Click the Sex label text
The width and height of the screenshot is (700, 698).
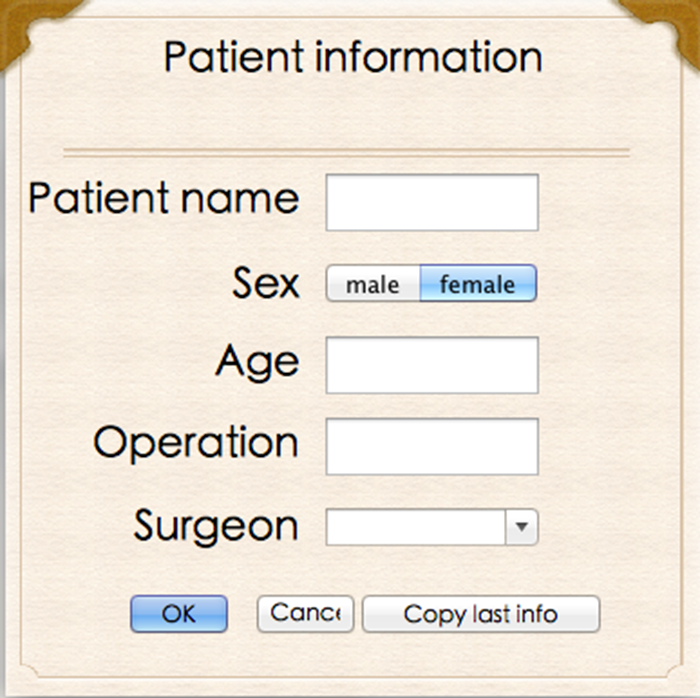pyautogui.click(x=266, y=282)
